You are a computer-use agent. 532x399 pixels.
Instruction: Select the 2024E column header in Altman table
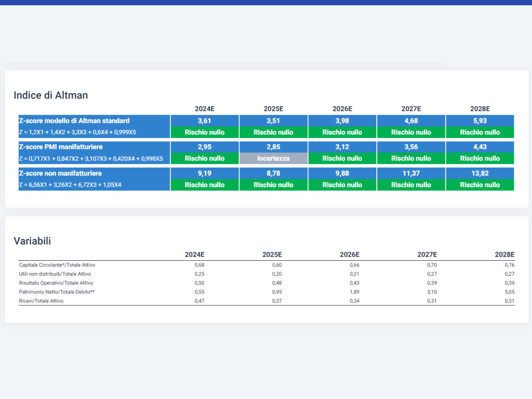coord(204,109)
